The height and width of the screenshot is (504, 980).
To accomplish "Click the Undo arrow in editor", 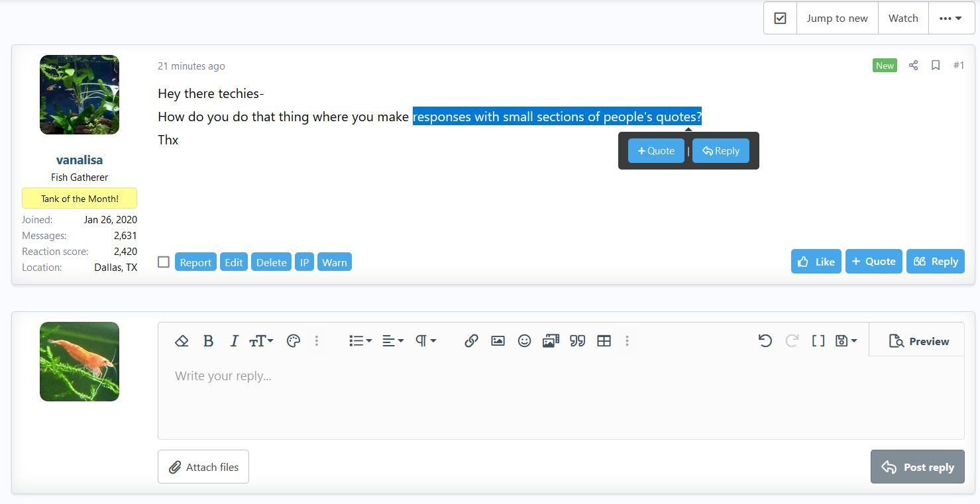I will coord(765,341).
